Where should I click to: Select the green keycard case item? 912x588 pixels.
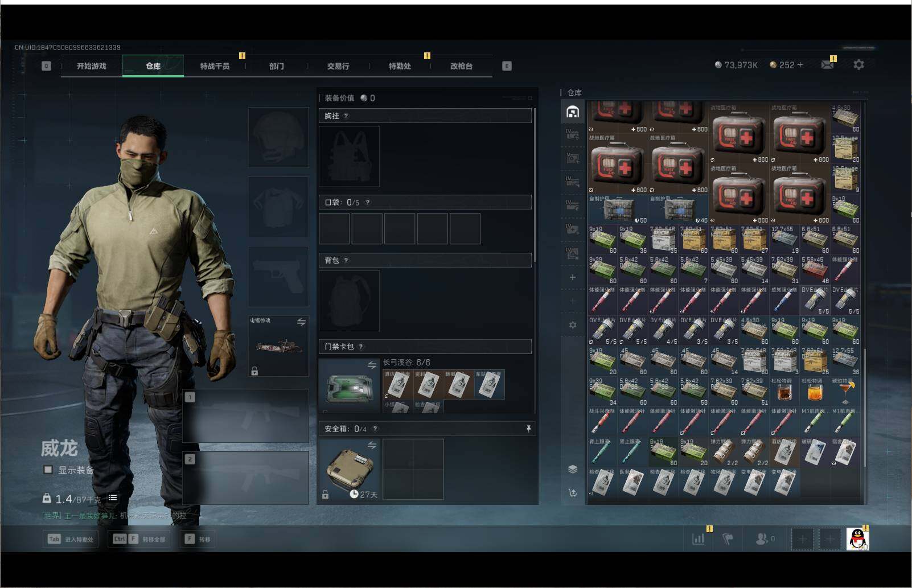pyautogui.click(x=350, y=385)
